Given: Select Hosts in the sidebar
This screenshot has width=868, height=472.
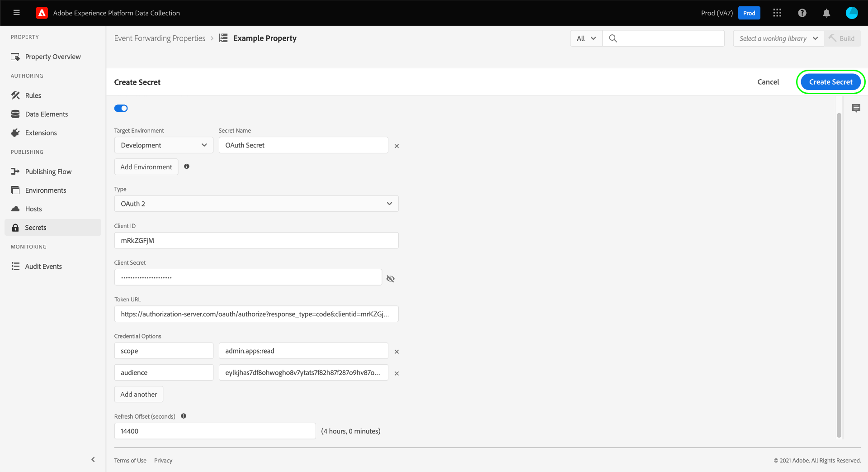Looking at the screenshot, I should point(32,209).
